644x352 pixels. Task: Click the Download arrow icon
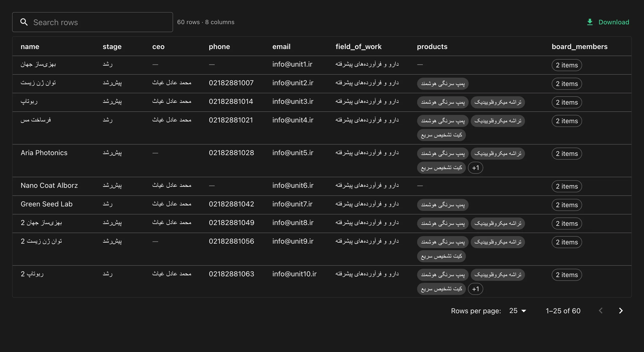click(x=590, y=22)
